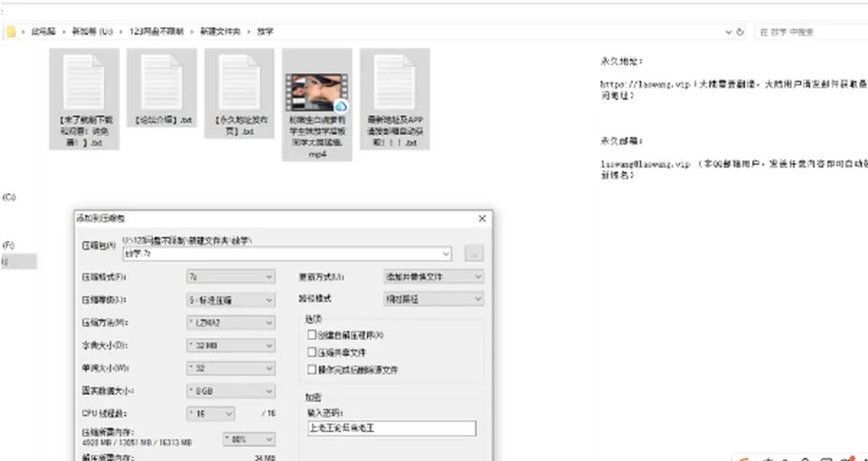Open the 压缩等级 dropdown showing 5 - 标准压缩
The image size is (868, 461).
coord(231,300)
